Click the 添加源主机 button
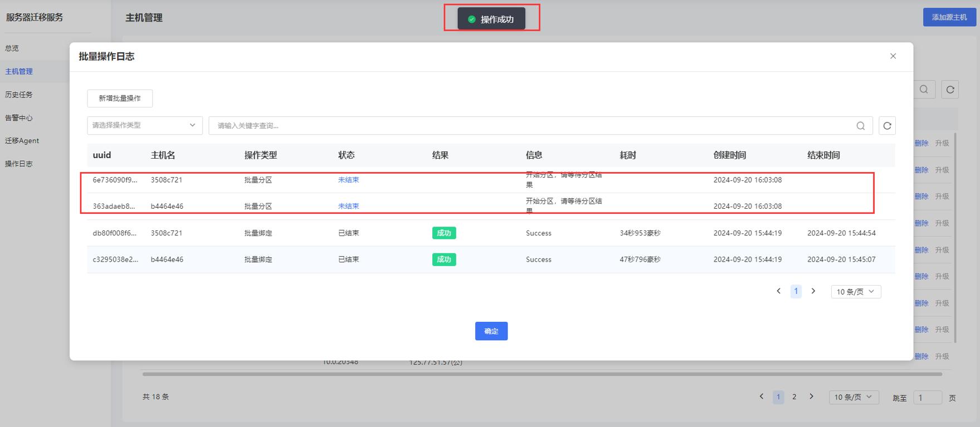The height and width of the screenshot is (427, 980). tap(949, 17)
